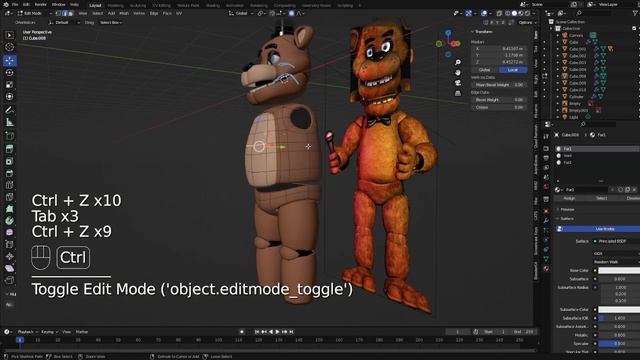Click the pan hand viewport gizmo
Screen dimensions: 640x360
(458, 72)
